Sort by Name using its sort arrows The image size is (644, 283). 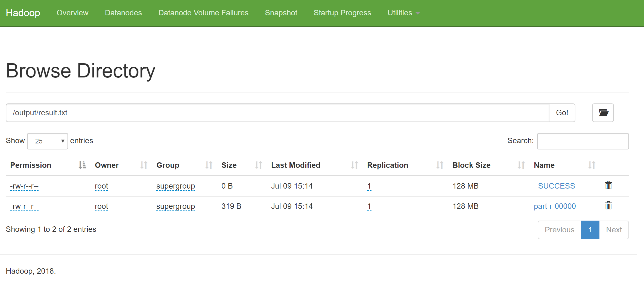pyautogui.click(x=591, y=165)
